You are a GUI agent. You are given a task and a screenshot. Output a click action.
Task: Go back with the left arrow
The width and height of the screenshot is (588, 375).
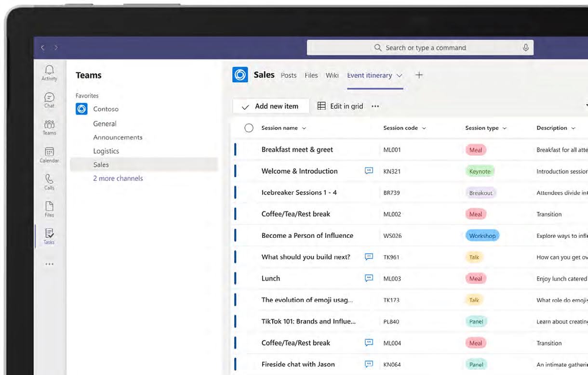(42, 48)
